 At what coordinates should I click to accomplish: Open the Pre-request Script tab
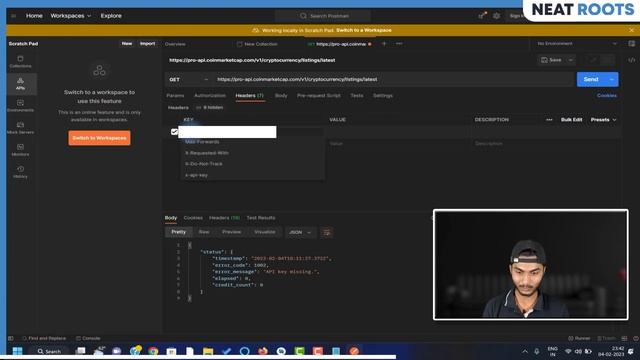click(x=319, y=96)
